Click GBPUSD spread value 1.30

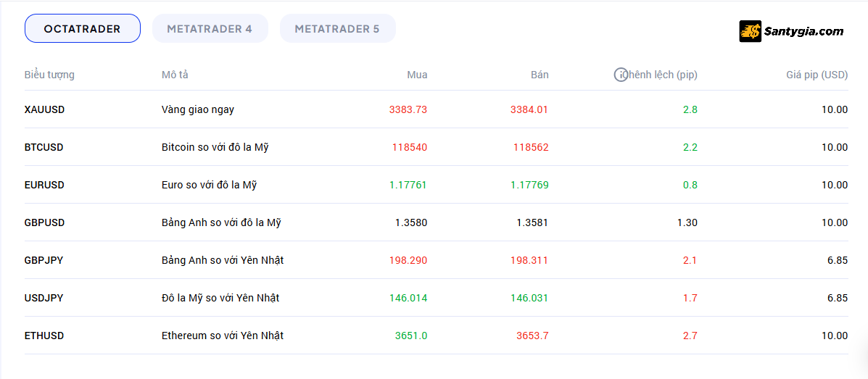tap(687, 222)
